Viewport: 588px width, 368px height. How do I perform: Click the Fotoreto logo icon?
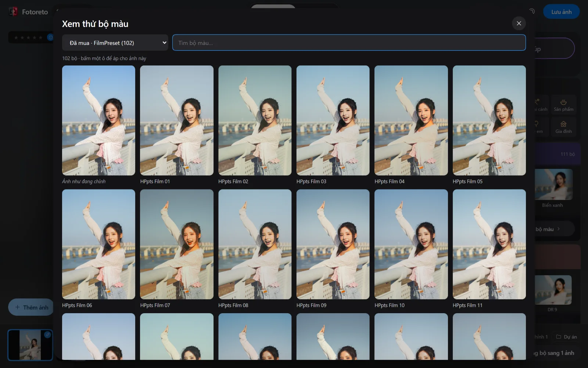tap(13, 12)
